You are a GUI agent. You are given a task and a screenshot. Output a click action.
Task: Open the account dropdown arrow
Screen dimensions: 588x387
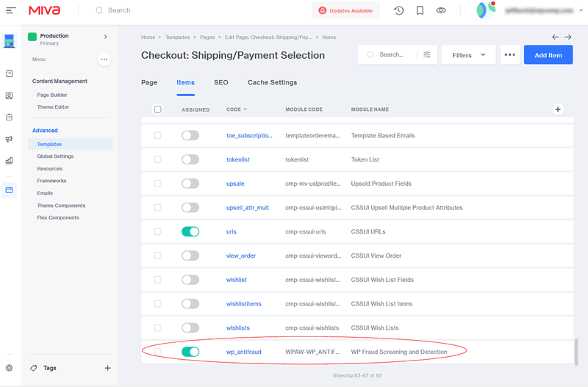[x=581, y=10]
